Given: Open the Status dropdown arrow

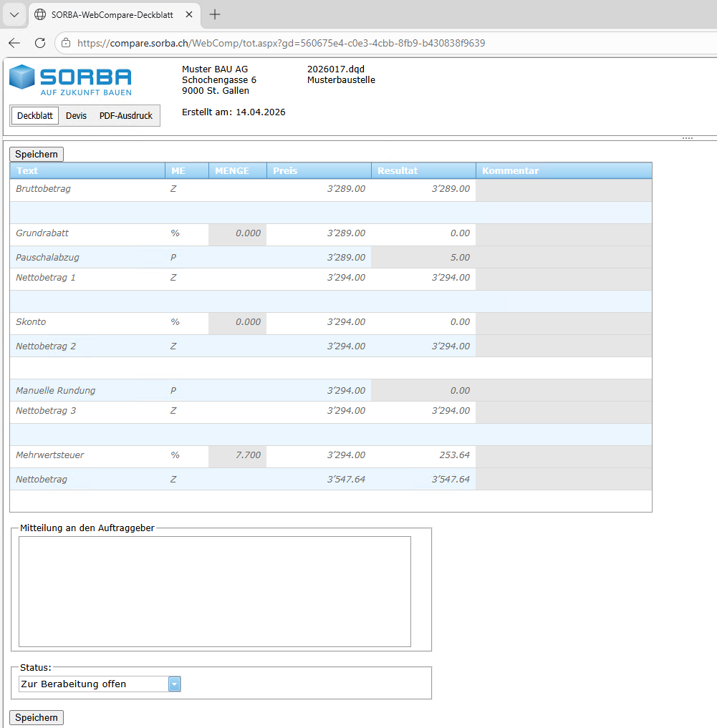Looking at the screenshot, I should [x=174, y=684].
